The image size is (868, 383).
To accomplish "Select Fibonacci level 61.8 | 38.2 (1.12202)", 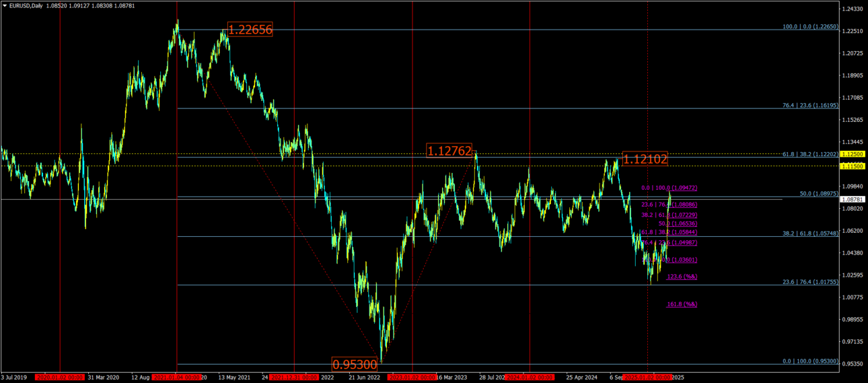I will click(810, 154).
